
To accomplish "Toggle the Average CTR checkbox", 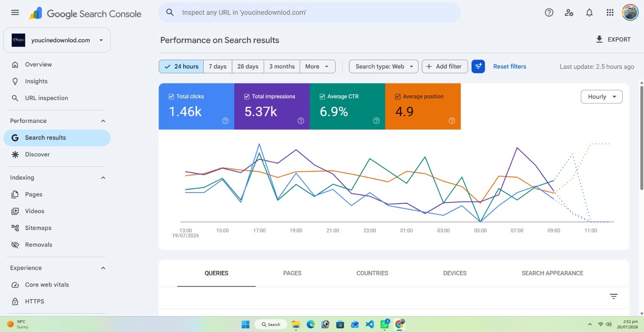I will pos(322,97).
